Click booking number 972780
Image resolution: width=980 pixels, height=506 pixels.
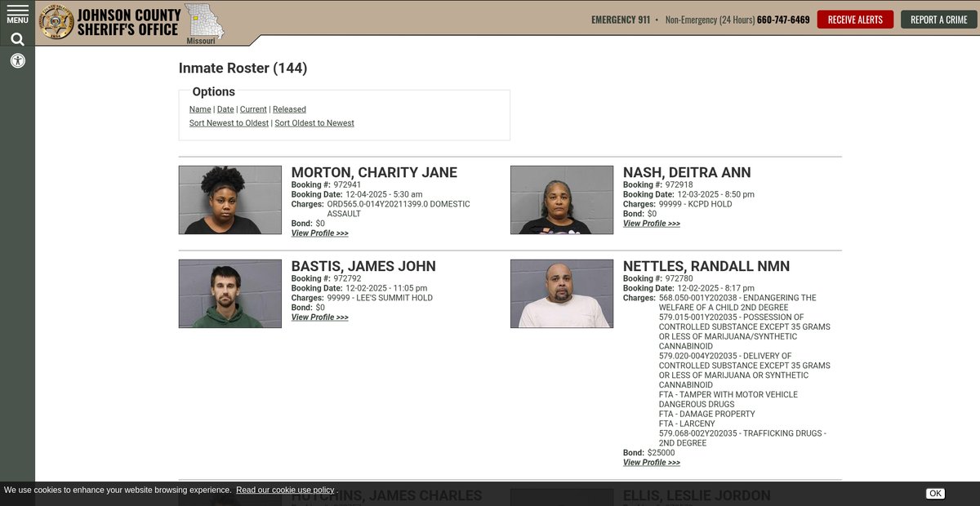click(679, 279)
